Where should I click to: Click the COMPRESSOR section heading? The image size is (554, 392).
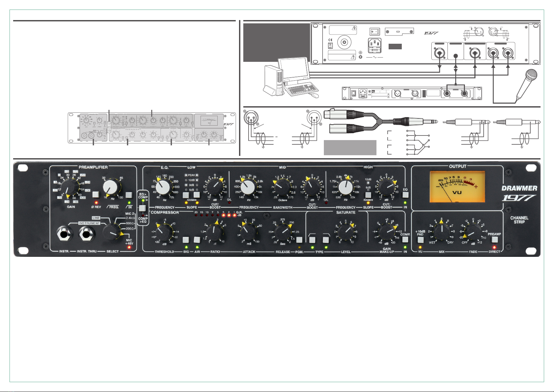click(165, 212)
